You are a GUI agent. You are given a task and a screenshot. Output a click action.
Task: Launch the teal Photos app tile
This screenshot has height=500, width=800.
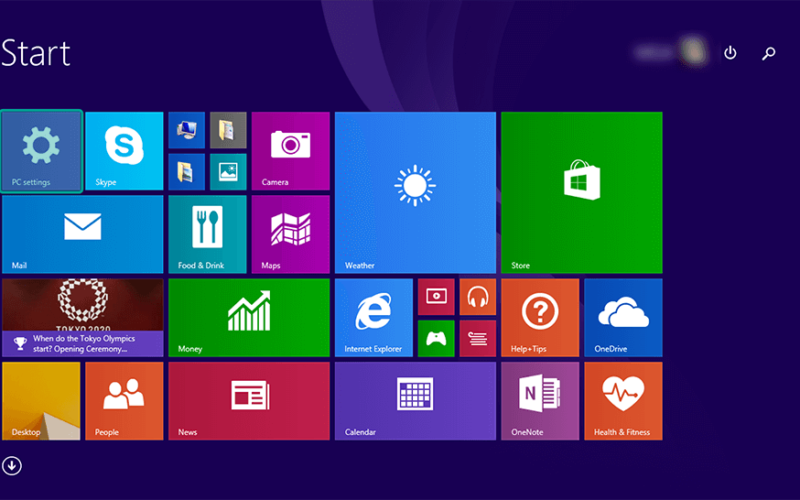tap(228, 172)
